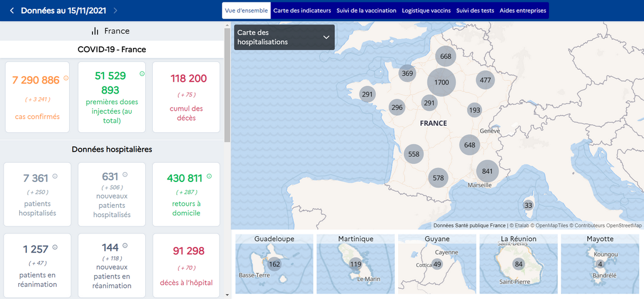This screenshot has height=299, width=644.
Task: Open info icon beside 7 361 hospitalised patients
Action: coord(54,176)
